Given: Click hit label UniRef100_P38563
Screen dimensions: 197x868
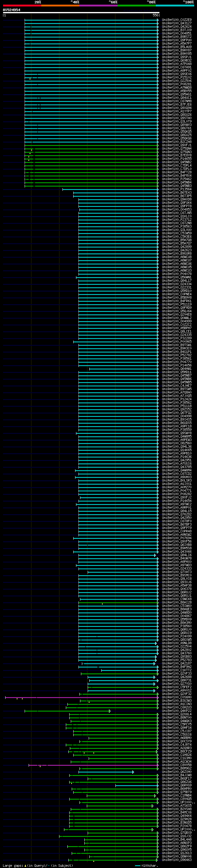Looking at the screenshot, I should pos(176,226).
